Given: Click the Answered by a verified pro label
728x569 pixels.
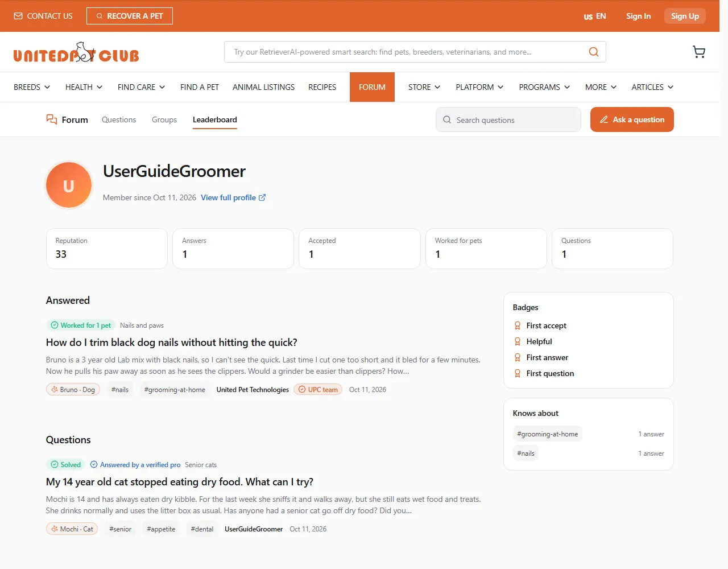Looking at the screenshot, I should [x=135, y=465].
